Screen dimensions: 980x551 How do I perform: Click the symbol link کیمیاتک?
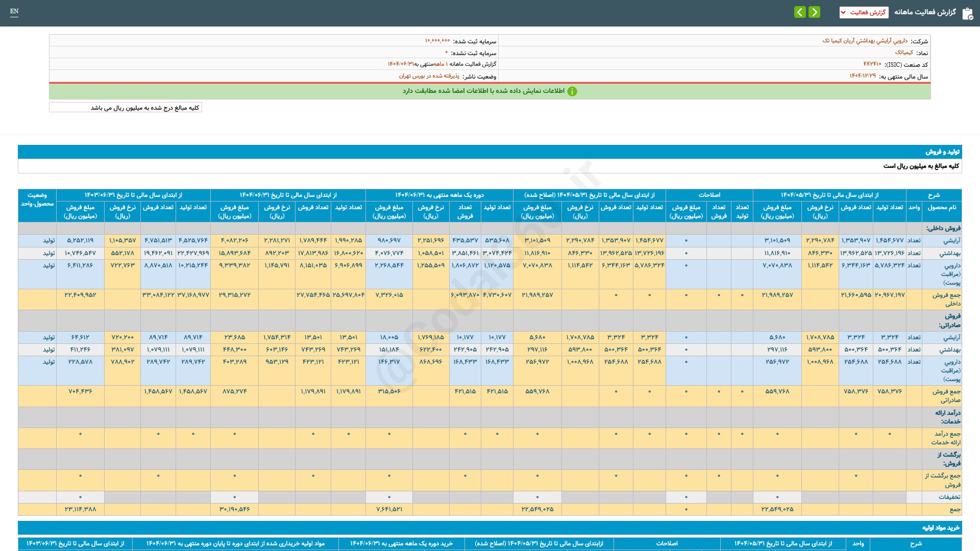[x=903, y=53]
